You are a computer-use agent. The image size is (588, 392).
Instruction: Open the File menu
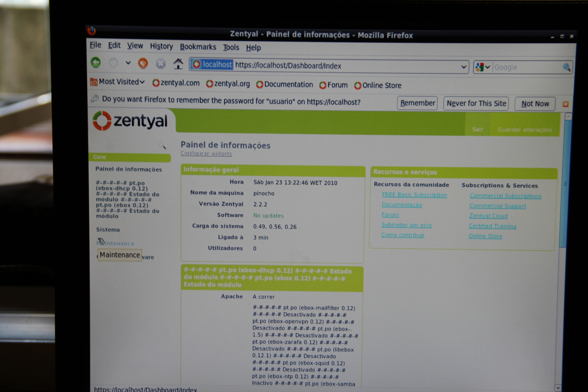pos(96,45)
